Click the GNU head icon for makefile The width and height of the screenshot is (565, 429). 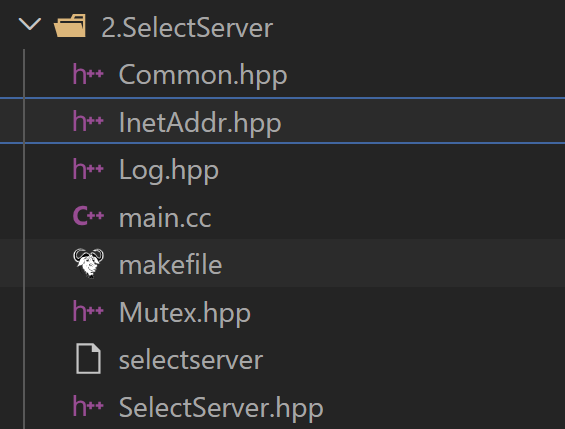coord(88,263)
